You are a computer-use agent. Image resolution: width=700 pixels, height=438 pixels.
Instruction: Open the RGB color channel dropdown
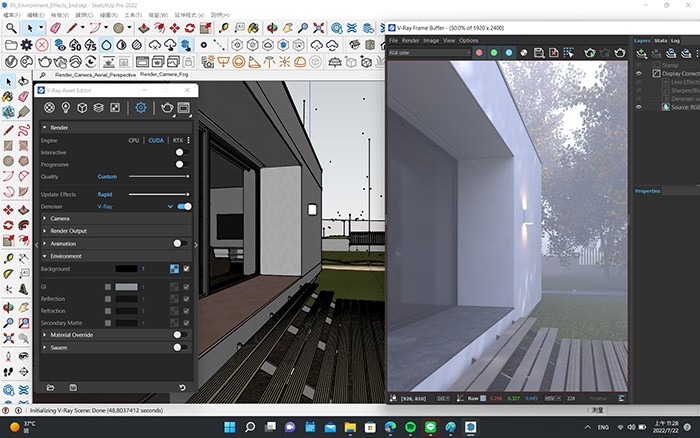[x=430, y=52]
